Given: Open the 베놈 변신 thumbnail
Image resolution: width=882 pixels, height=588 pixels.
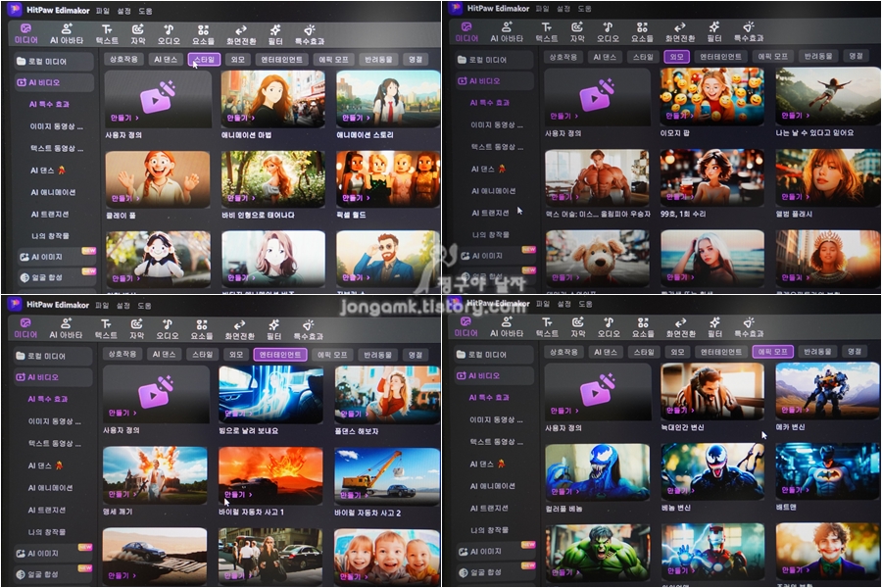Looking at the screenshot, I should pos(712,472).
